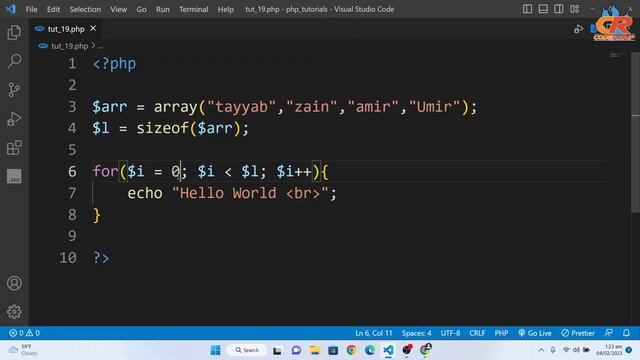Close the tut_19.php tab
Viewport: 640px width, 360px height.
(93, 28)
